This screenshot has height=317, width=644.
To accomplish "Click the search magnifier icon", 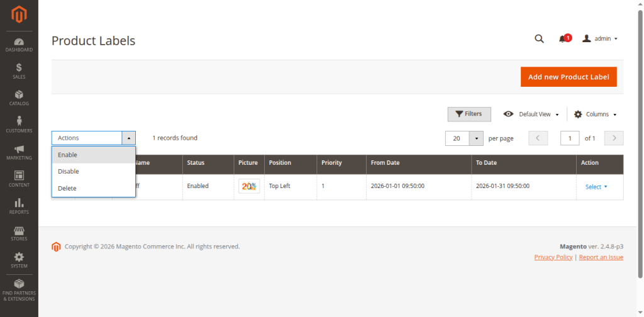I will pyautogui.click(x=539, y=38).
